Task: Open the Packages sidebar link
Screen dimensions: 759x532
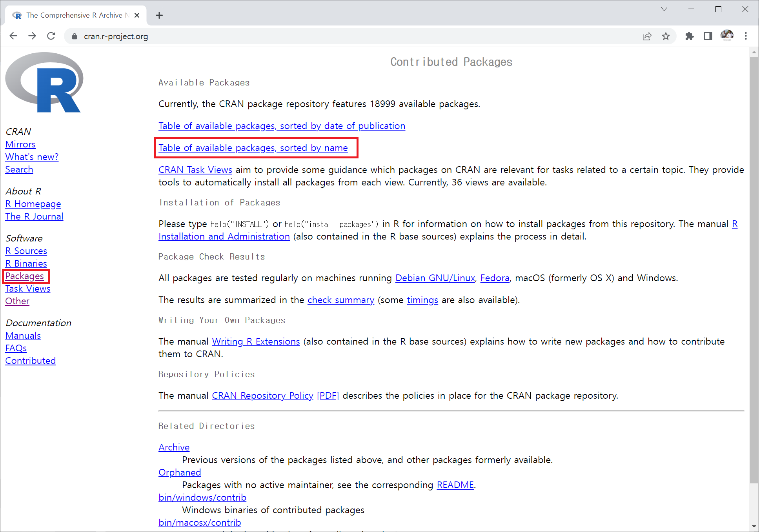Action: click(x=24, y=276)
